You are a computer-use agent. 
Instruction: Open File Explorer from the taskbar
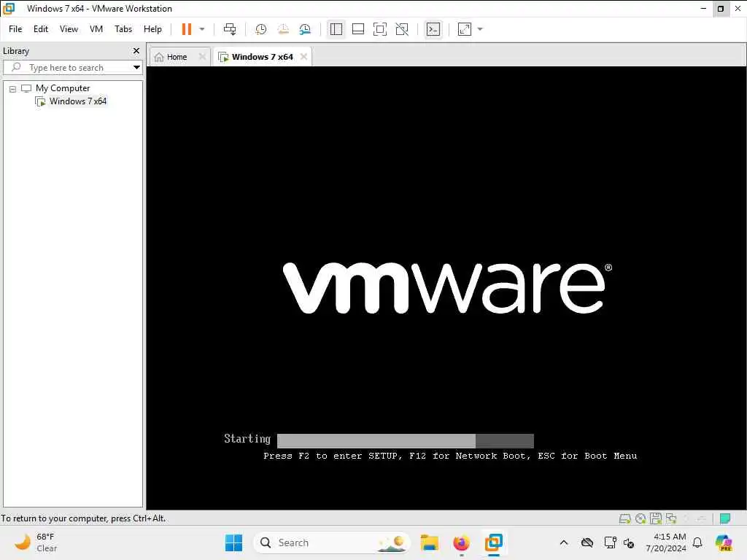(x=429, y=542)
